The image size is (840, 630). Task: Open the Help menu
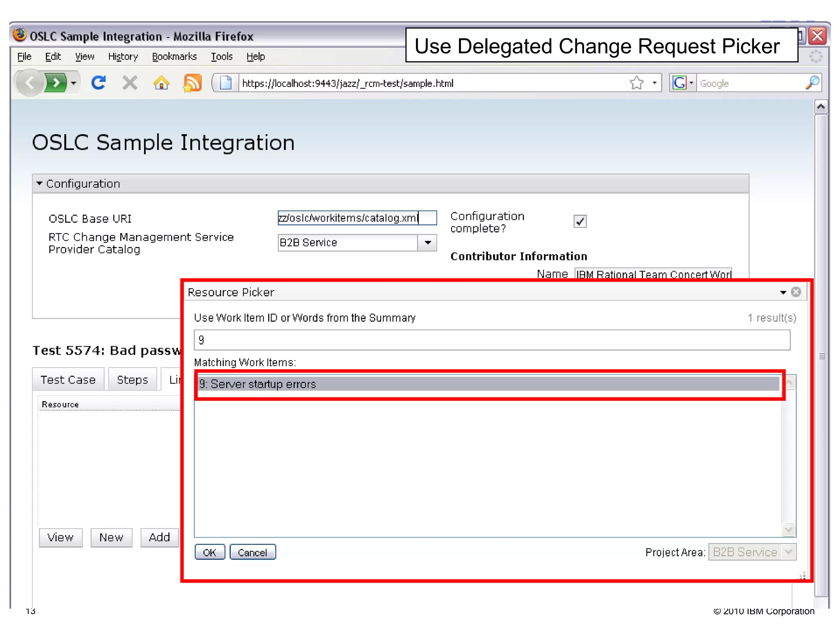tap(256, 57)
